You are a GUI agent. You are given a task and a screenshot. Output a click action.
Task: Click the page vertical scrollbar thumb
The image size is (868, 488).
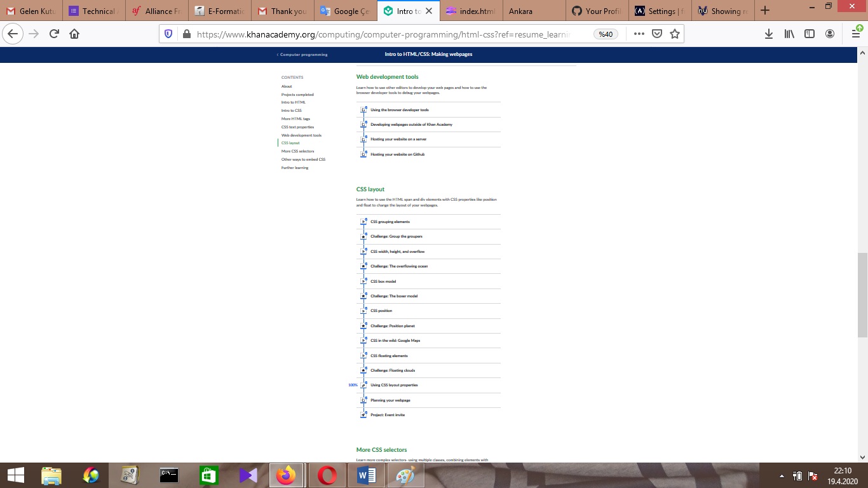point(862,295)
